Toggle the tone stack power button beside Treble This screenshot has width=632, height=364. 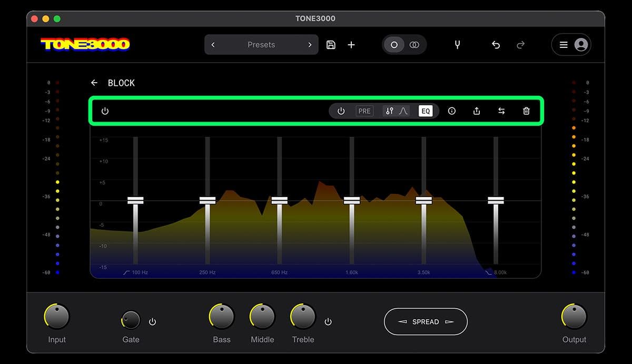(x=328, y=322)
